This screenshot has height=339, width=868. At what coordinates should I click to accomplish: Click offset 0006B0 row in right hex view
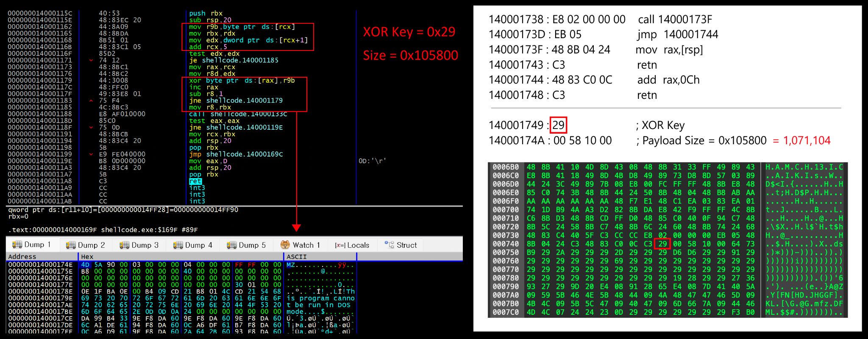668,167
